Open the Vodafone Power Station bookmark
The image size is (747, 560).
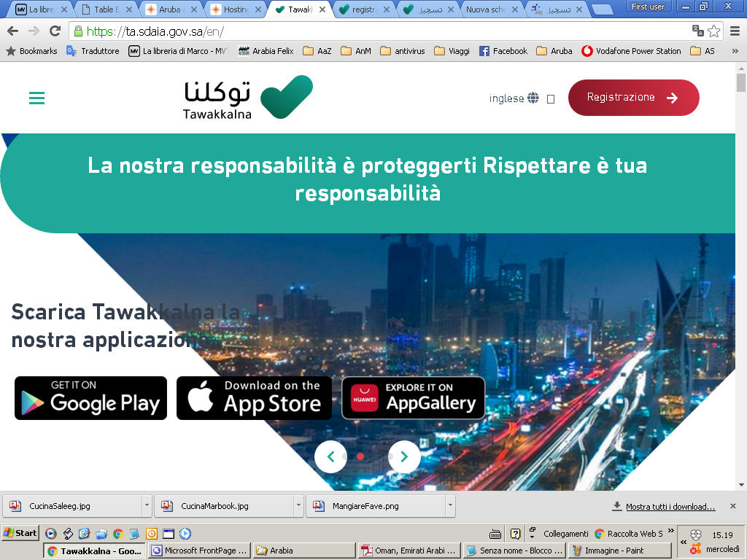631,51
